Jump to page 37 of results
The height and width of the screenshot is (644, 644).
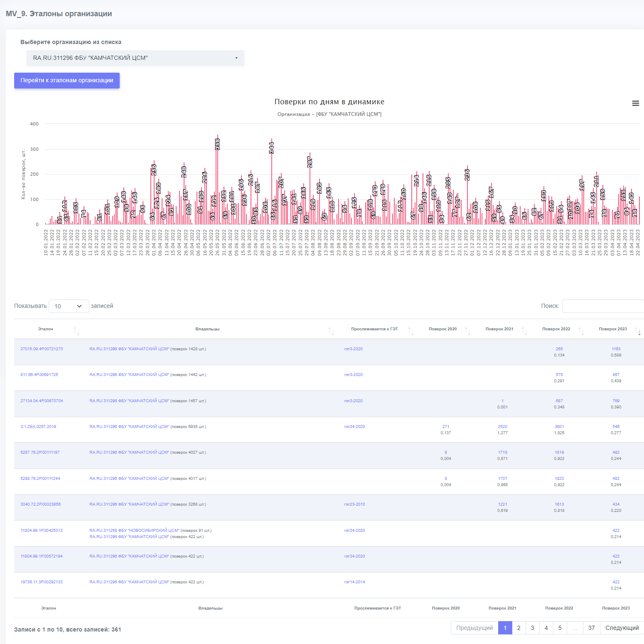coord(591,628)
